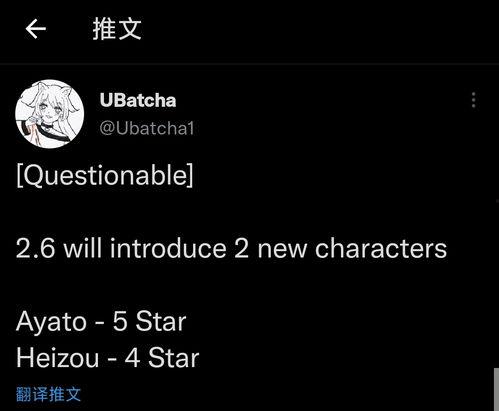This screenshot has width=499, height=411.
Task: Click the dash between Ayato and 5 Star
Action: coord(100,323)
